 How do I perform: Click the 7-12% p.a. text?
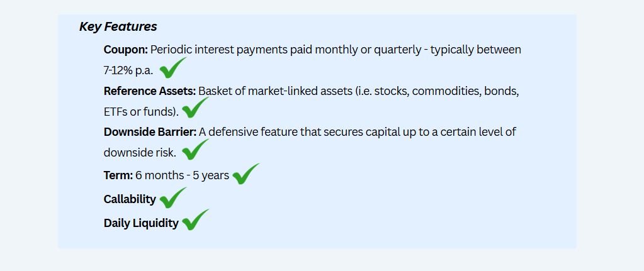click(x=128, y=71)
